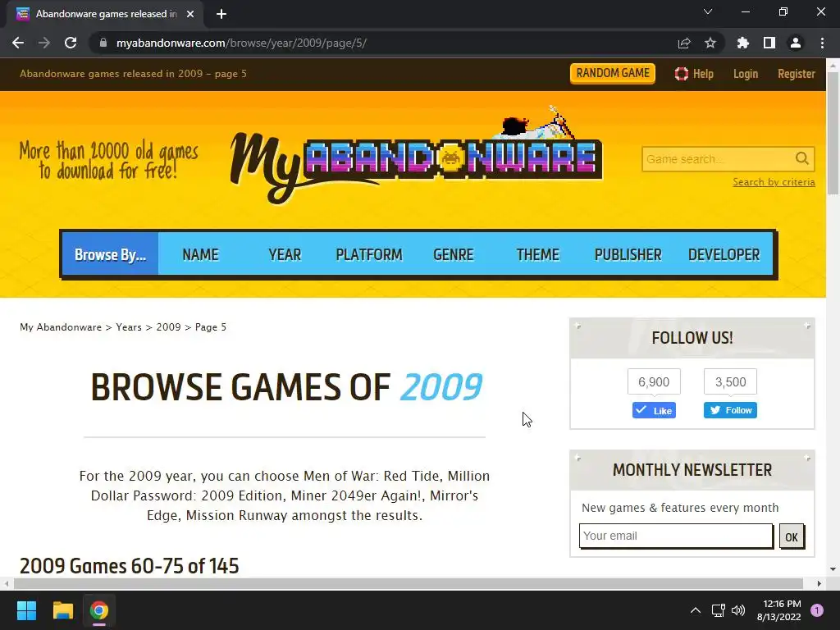The width and height of the screenshot is (840, 630).
Task: Open a new browser tab
Action: coord(221,14)
